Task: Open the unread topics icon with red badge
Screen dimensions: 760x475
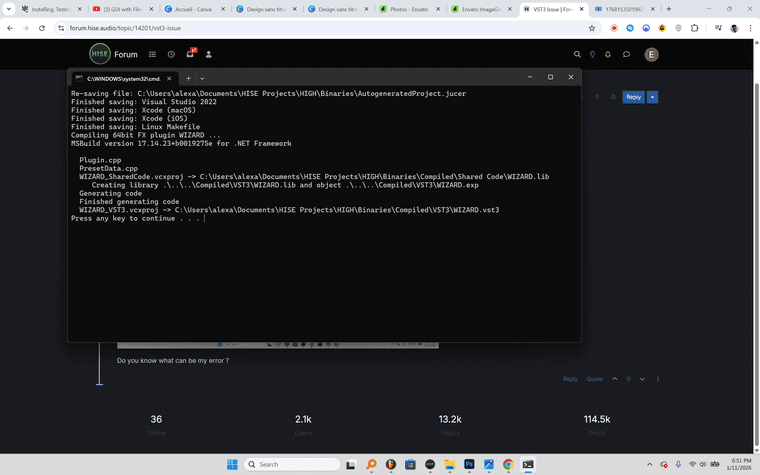Action: click(190, 53)
